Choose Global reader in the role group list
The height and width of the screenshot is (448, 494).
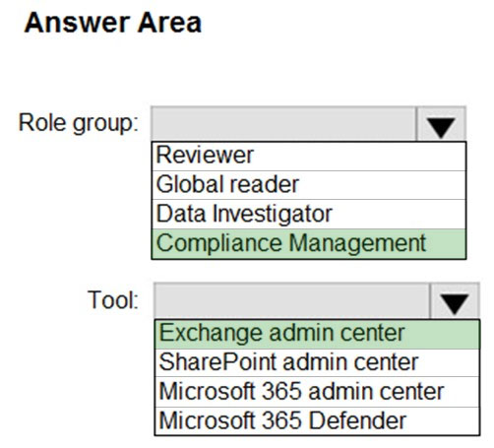pyautogui.click(x=309, y=185)
